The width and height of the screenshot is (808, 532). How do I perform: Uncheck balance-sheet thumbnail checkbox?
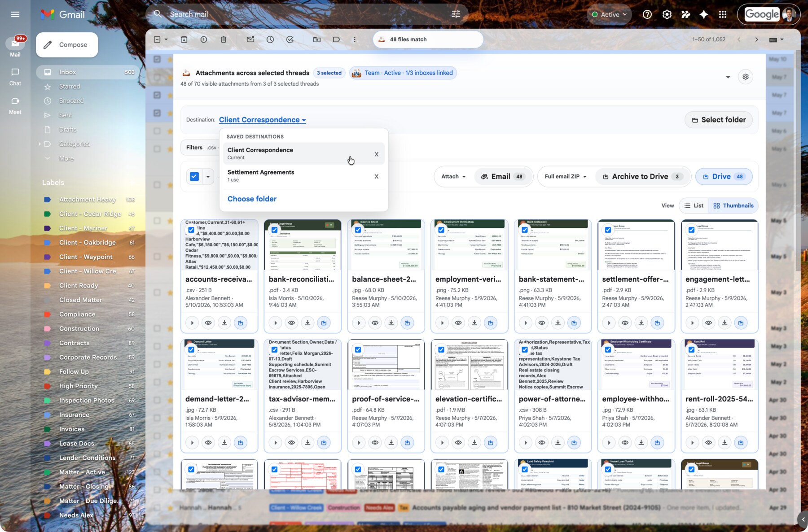(358, 230)
